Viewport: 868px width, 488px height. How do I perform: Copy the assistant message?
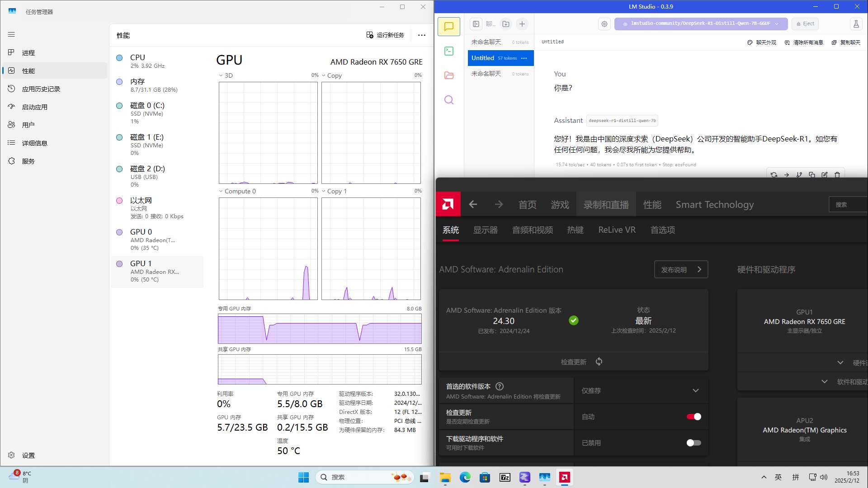tap(812, 174)
